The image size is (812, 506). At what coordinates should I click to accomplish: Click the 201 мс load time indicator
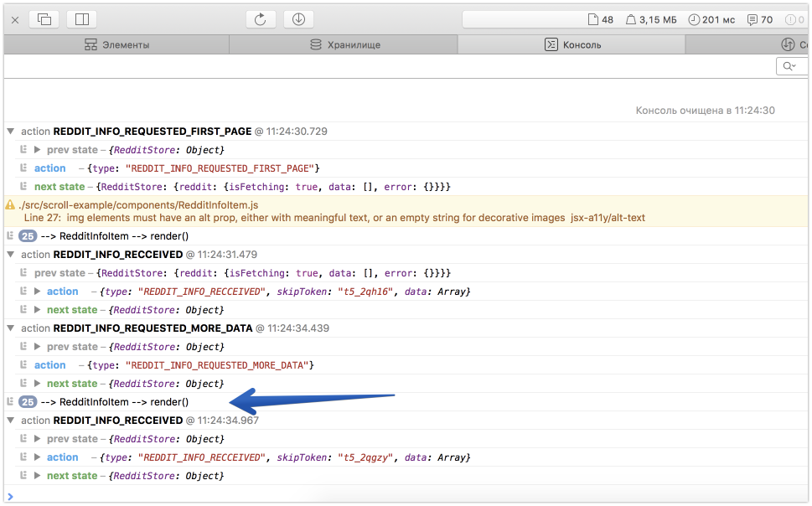tap(711, 19)
